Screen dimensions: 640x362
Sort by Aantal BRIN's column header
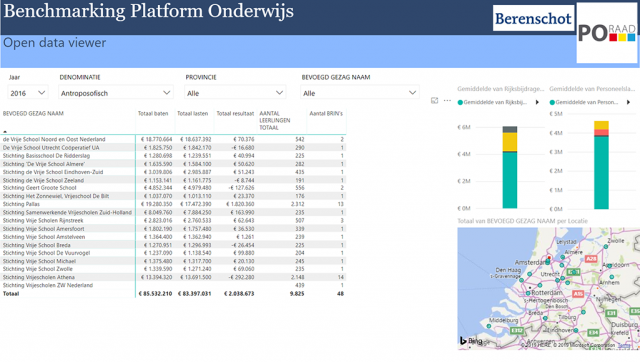(x=326, y=113)
